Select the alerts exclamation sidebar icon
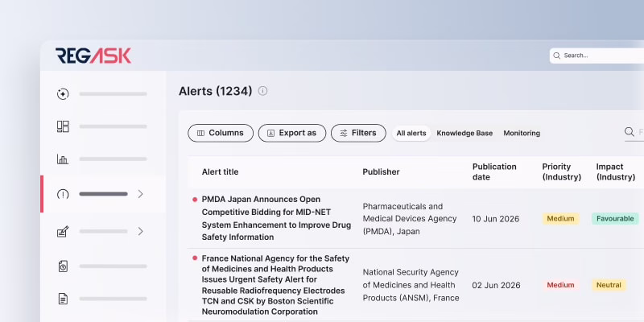The width and height of the screenshot is (644, 322). pos(63,194)
